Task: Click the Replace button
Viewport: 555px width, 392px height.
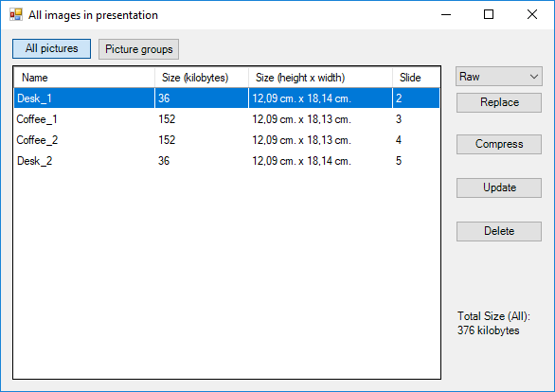Action: pyautogui.click(x=499, y=102)
